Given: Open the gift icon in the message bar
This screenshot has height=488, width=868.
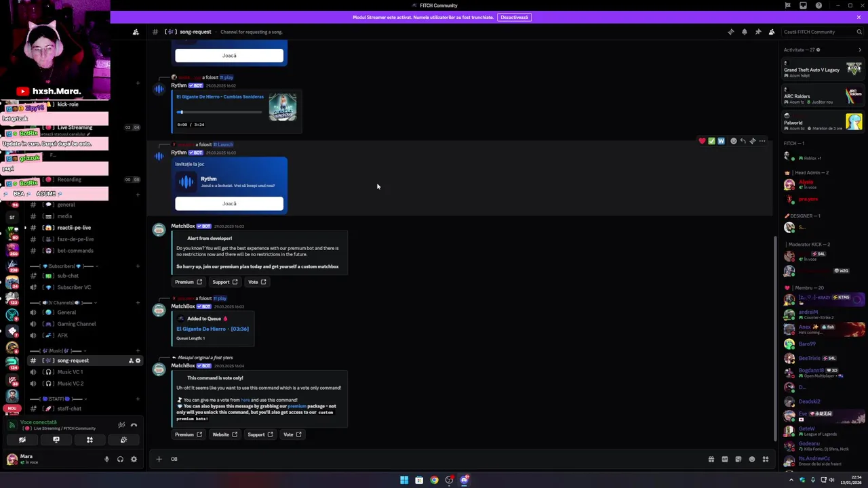Looking at the screenshot, I should 711,459.
